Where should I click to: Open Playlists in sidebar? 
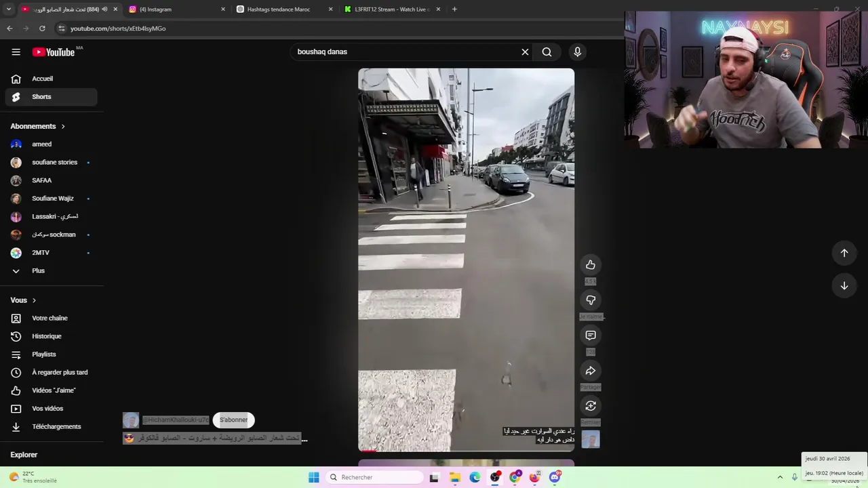point(51,354)
